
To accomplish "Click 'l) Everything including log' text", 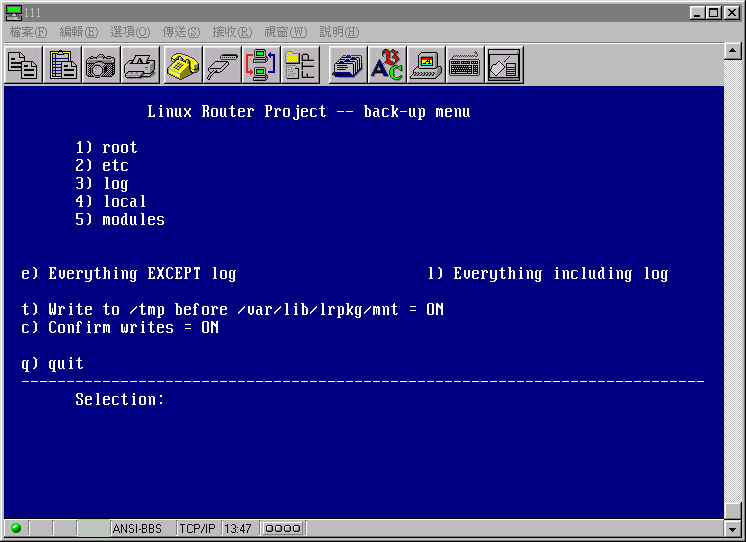I will [548, 274].
